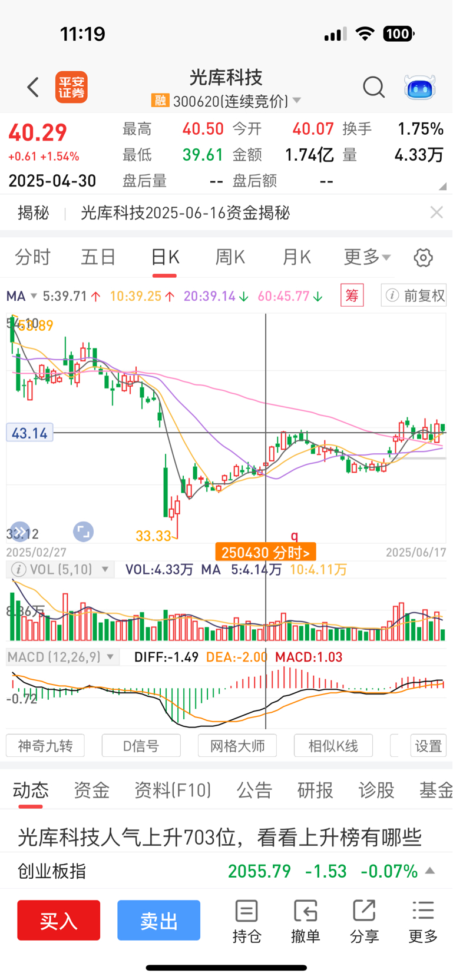Open the robot assistant icon

pyautogui.click(x=419, y=88)
